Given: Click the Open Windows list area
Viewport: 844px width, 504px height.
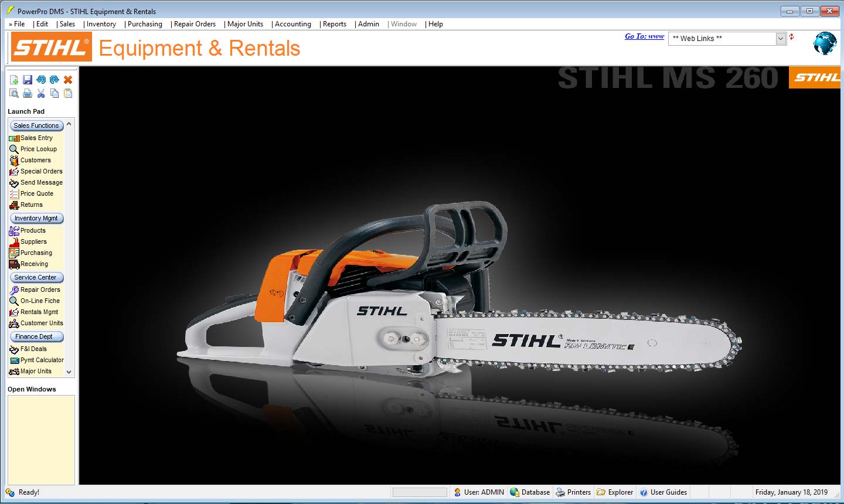Looking at the screenshot, I should (41, 440).
